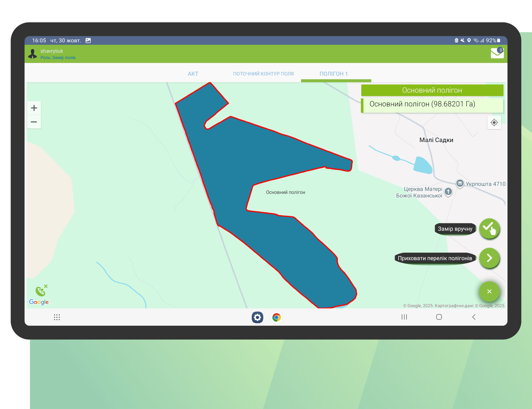The width and height of the screenshot is (532, 409).
Task: Open the user profile avatar
Action: (x=32, y=54)
